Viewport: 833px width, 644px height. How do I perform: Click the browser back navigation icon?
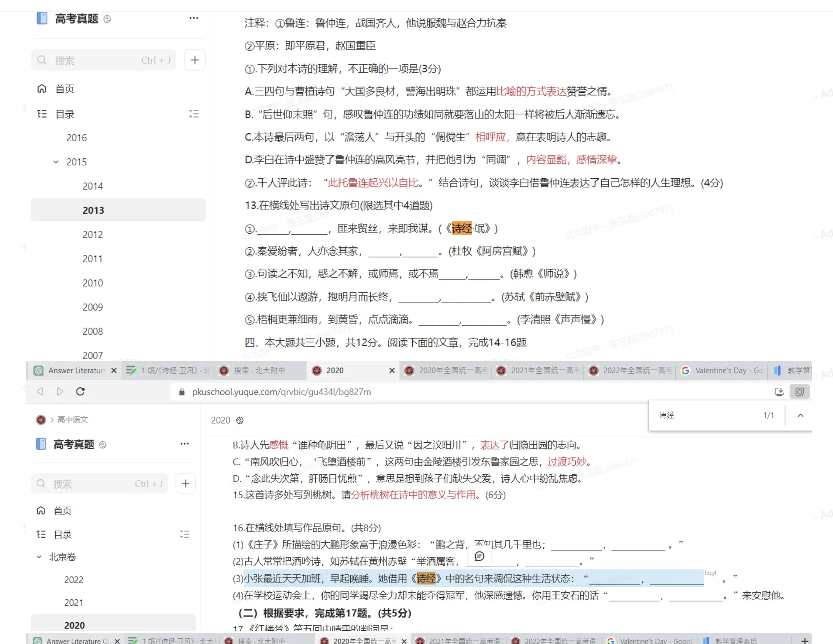pos(40,392)
